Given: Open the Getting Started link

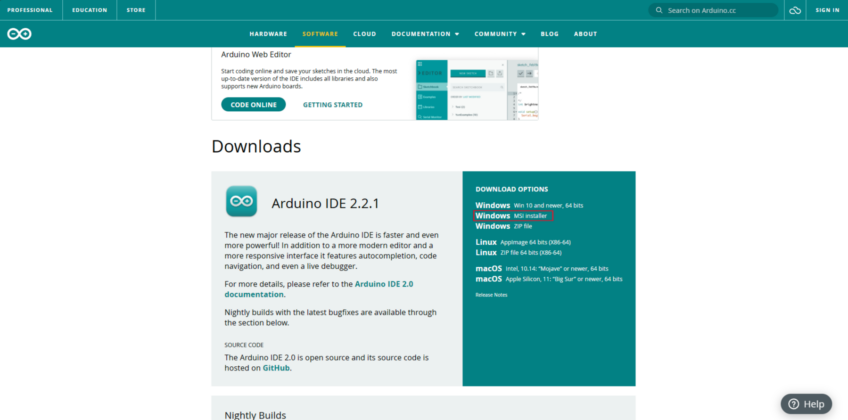Looking at the screenshot, I should point(333,105).
